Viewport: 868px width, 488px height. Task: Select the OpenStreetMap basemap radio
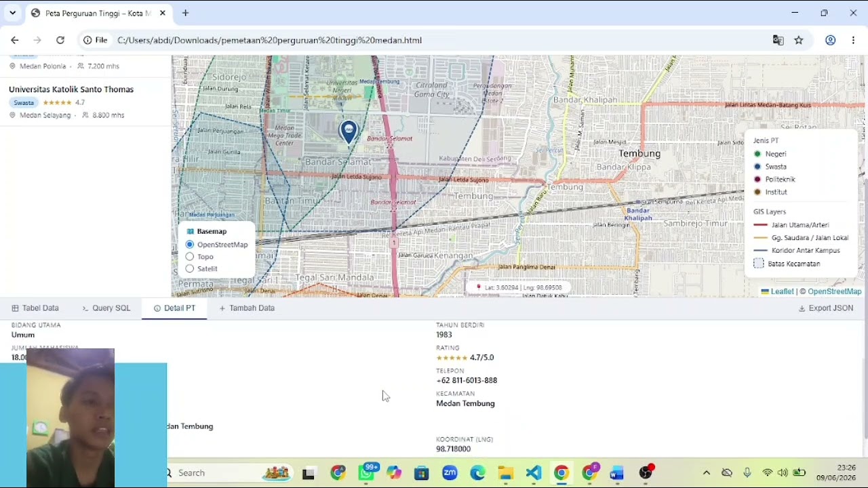point(190,245)
